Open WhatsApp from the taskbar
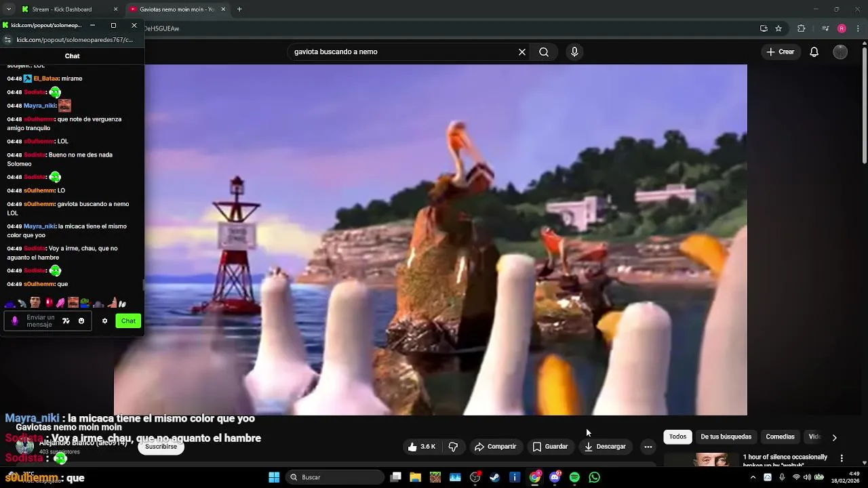This screenshot has height=488, width=868. coord(595,477)
